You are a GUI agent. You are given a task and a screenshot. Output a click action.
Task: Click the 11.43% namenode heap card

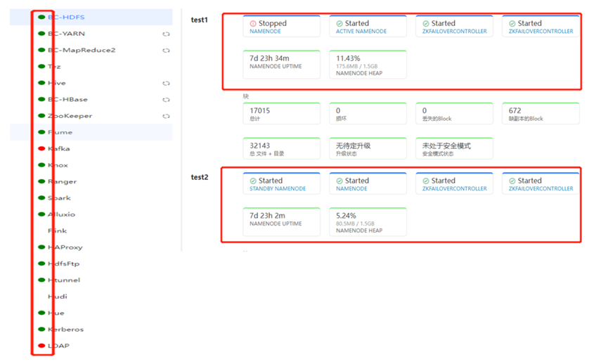click(368, 65)
